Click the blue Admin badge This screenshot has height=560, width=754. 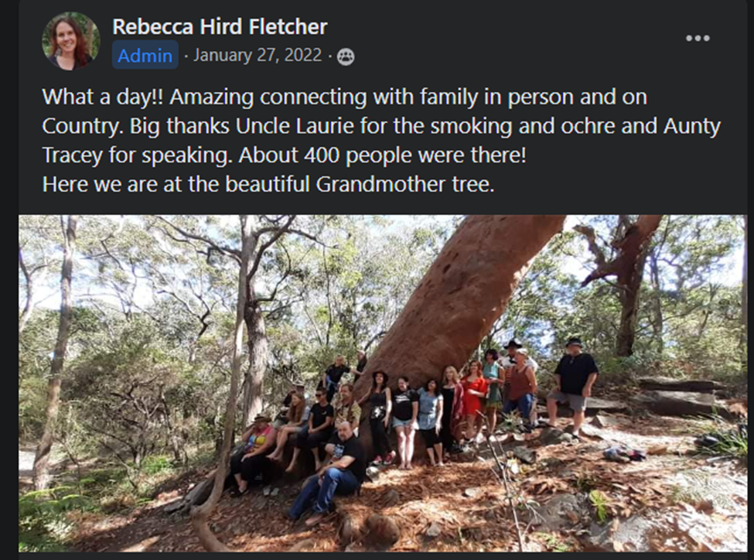[x=145, y=56]
